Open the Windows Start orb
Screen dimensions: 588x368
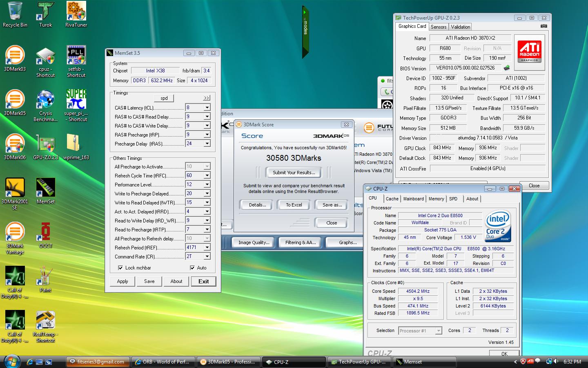pos(11,361)
